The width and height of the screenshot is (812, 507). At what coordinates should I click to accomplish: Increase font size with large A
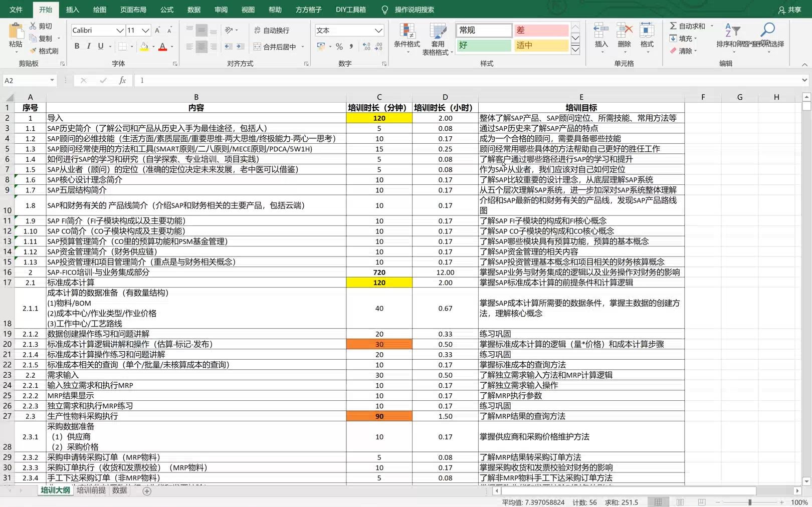pos(157,30)
